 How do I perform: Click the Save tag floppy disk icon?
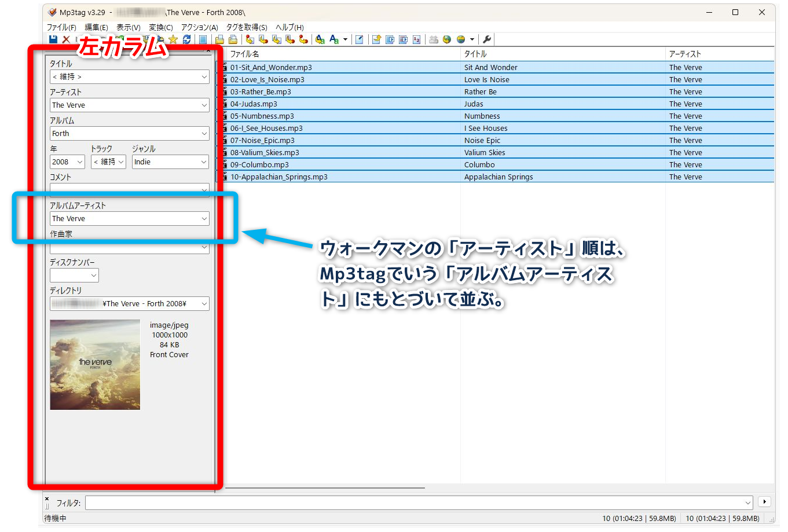click(53, 39)
